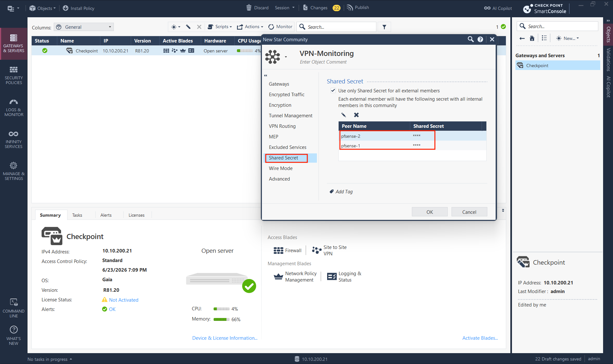Open the Columns General dropdown

[x=84, y=27]
